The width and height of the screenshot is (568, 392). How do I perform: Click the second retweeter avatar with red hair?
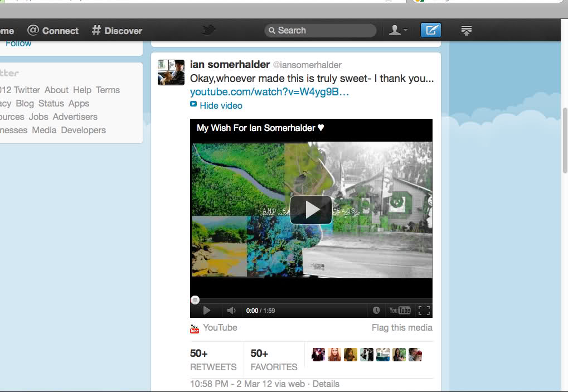[334, 355]
